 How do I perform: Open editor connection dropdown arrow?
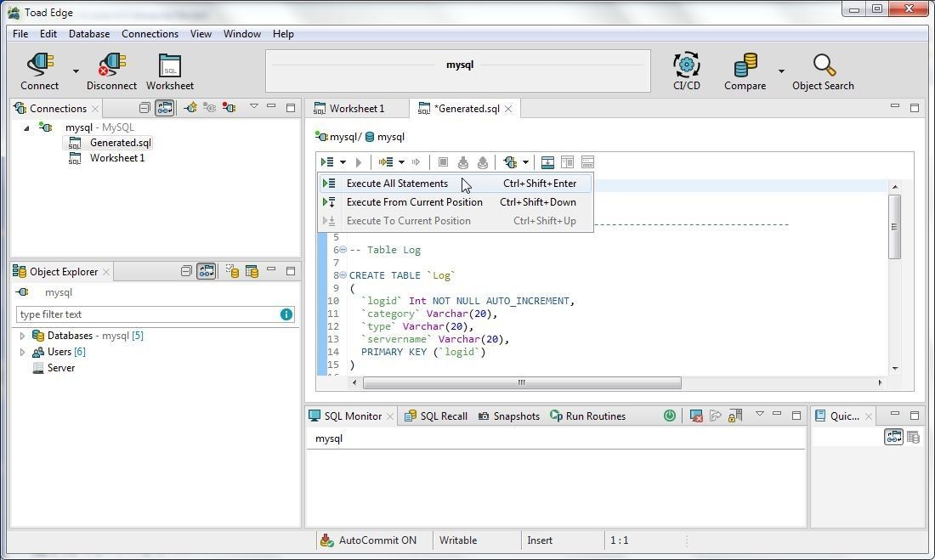click(x=525, y=162)
